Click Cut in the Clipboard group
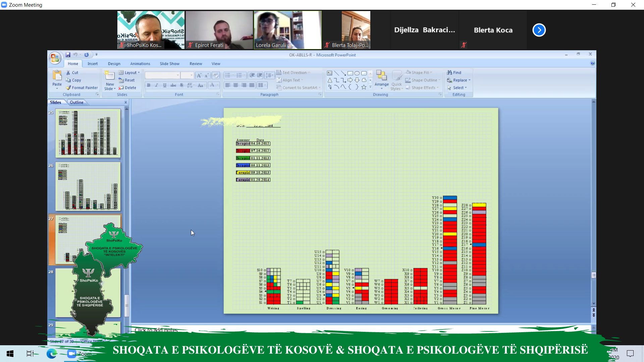Screen dimensions: 644x362 [x=72, y=72]
